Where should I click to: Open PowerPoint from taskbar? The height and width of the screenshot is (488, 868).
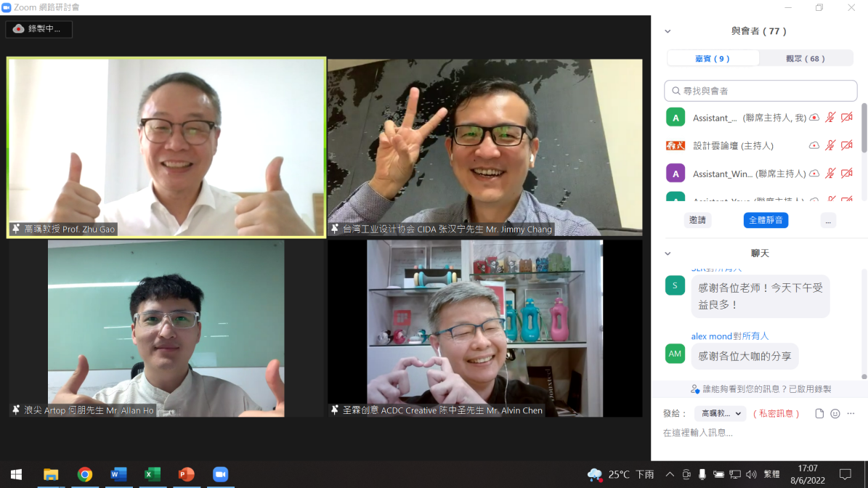[x=187, y=475]
